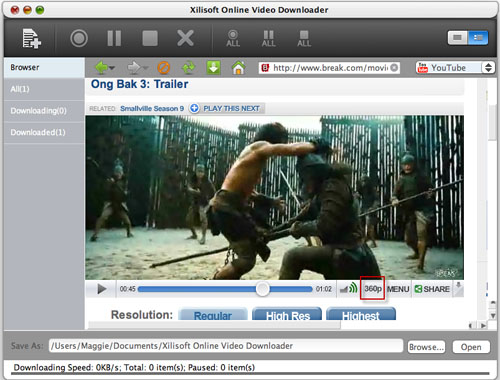
Task: Click the PLAY THIS NEXT plus icon
Action: [194, 108]
